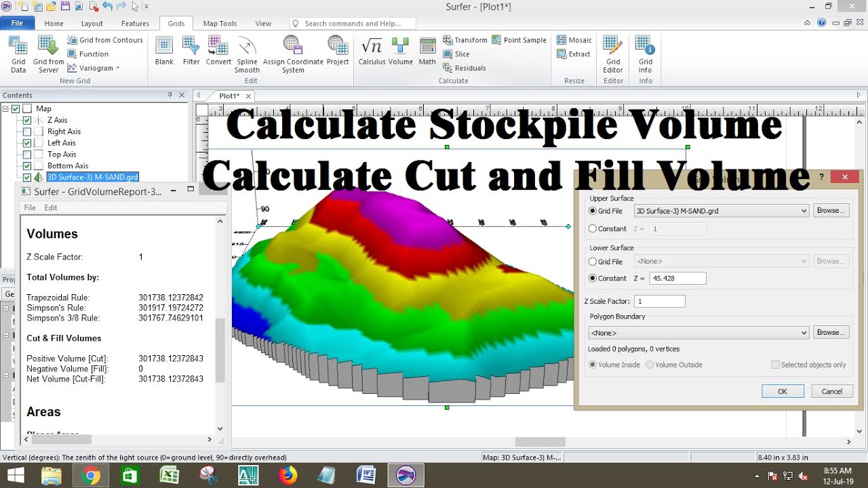Open Surfer from the taskbar
This screenshot has width=868, height=488.
[x=406, y=476]
